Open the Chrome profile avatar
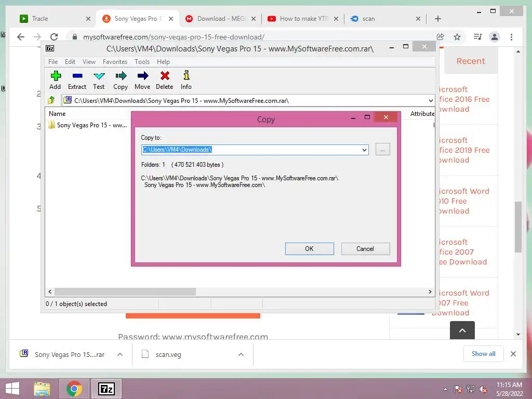This screenshot has height=399, width=532. coord(495,37)
